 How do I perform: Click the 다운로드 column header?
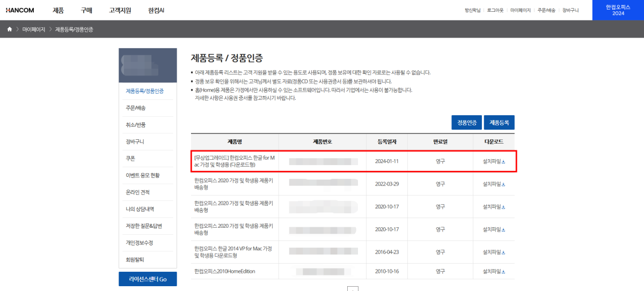(x=494, y=141)
